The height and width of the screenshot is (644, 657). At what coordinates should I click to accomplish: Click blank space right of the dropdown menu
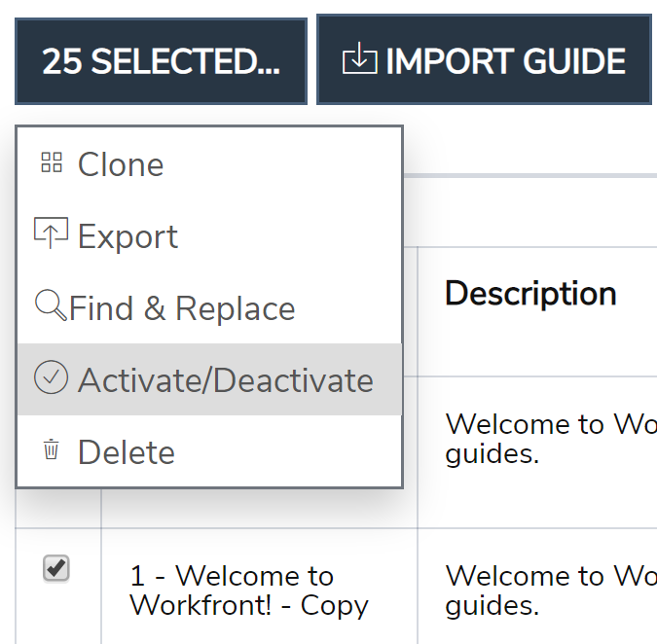point(530,211)
